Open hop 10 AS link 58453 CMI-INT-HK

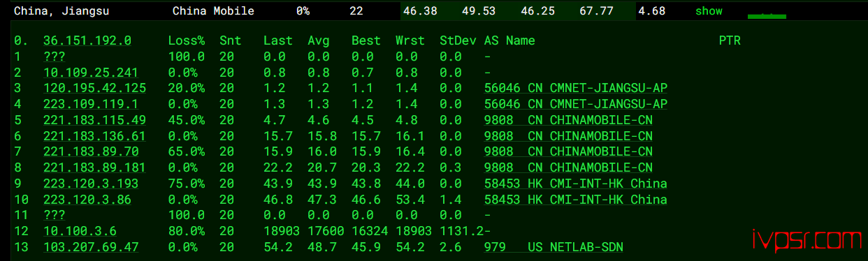(x=575, y=200)
